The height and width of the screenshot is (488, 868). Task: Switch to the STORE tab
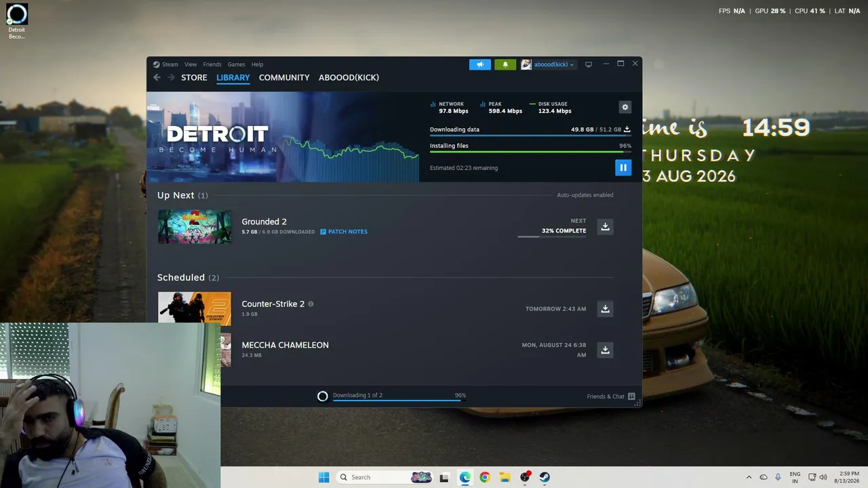194,77
